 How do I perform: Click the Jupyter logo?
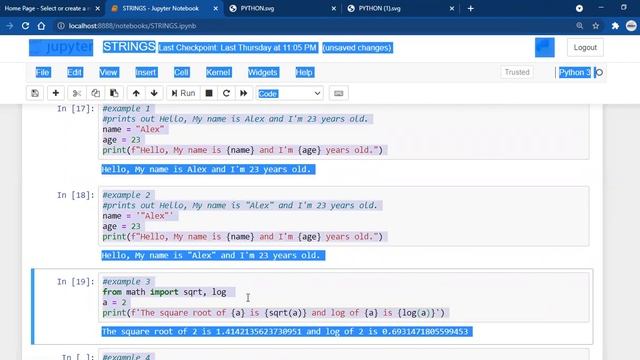(x=61, y=48)
